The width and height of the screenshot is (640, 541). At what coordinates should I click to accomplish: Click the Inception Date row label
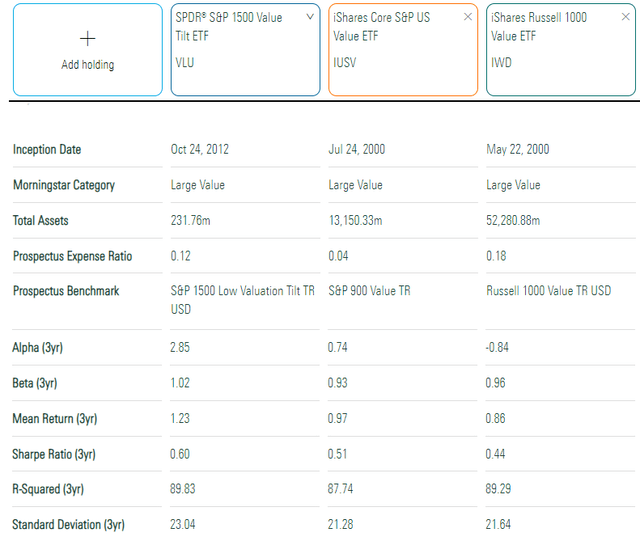pos(47,149)
